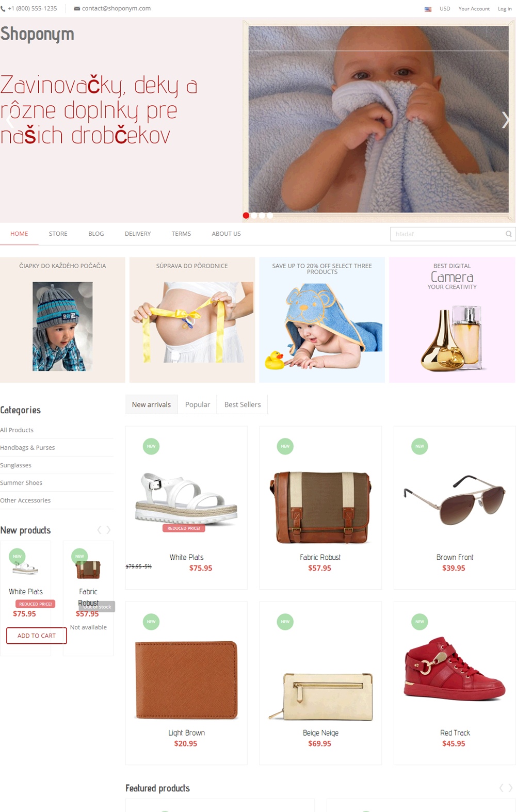Add White Plats to cart
516x812 pixels.
click(x=37, y=636)
